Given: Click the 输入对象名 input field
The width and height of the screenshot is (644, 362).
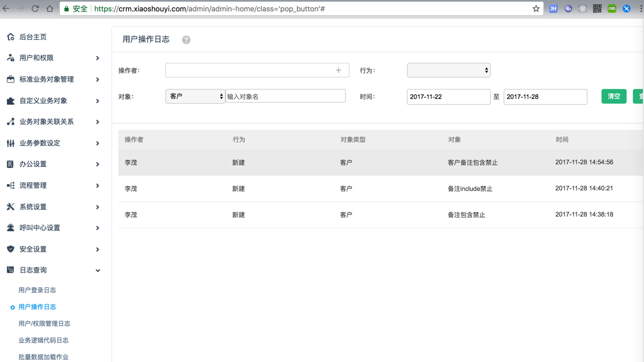Looking at the screenshot, I should tap(286, 96).
